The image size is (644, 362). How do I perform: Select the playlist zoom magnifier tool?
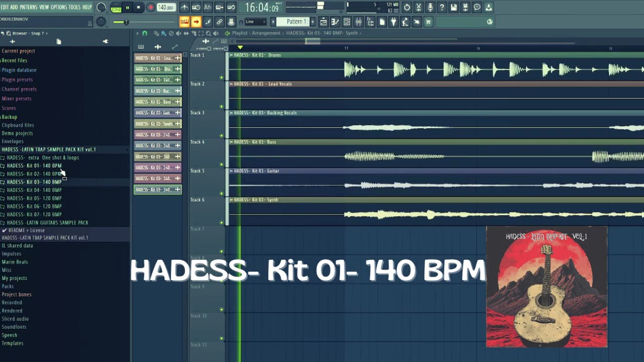(208, 33)
